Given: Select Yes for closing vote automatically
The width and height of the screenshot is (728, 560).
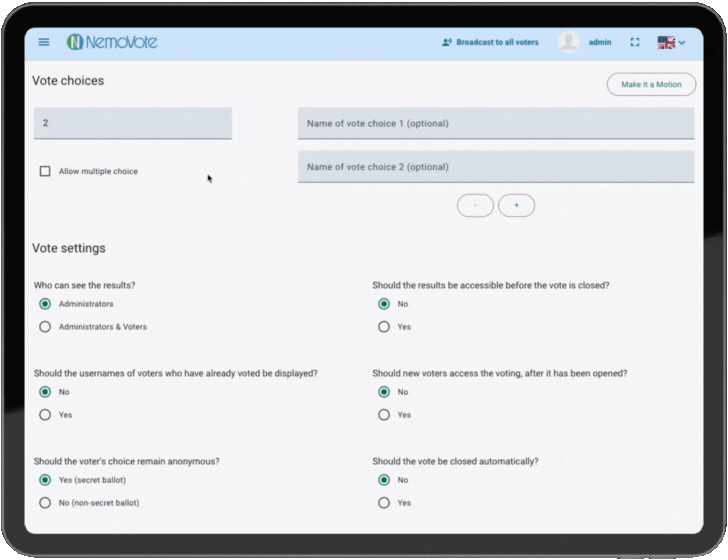Looking at the screenshot, I should tap(384, 503).
